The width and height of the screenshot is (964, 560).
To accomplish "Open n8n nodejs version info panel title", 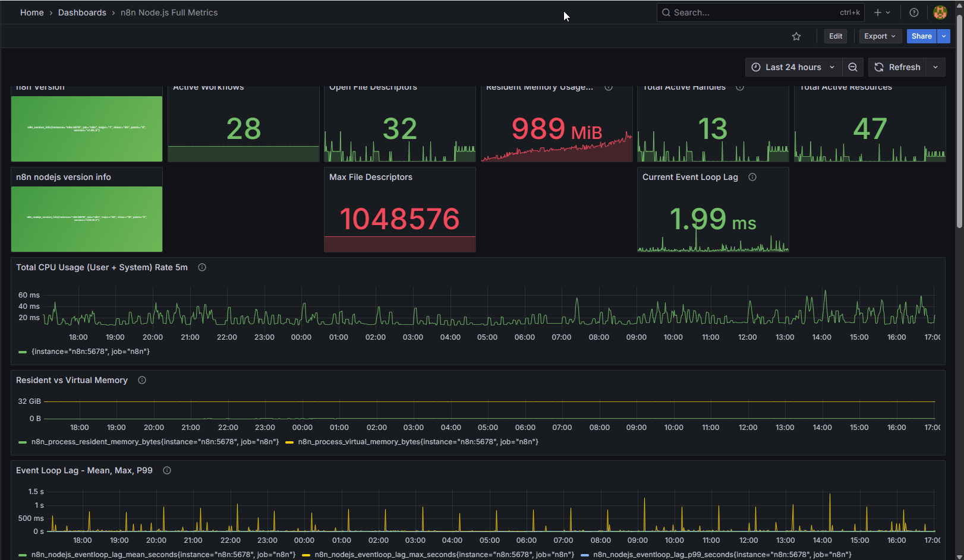I will click(x=64, y=177).
